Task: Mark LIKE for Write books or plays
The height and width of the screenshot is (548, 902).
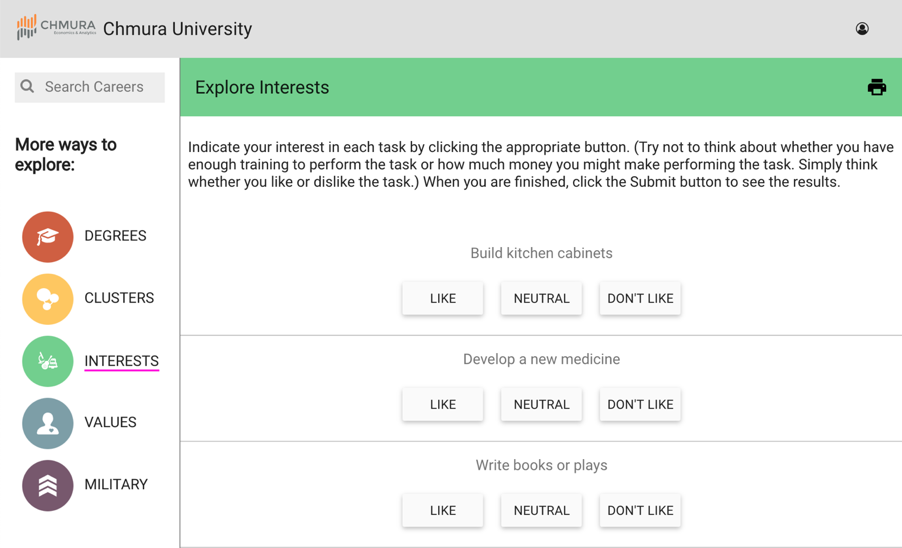Action: tap(442, 510)
